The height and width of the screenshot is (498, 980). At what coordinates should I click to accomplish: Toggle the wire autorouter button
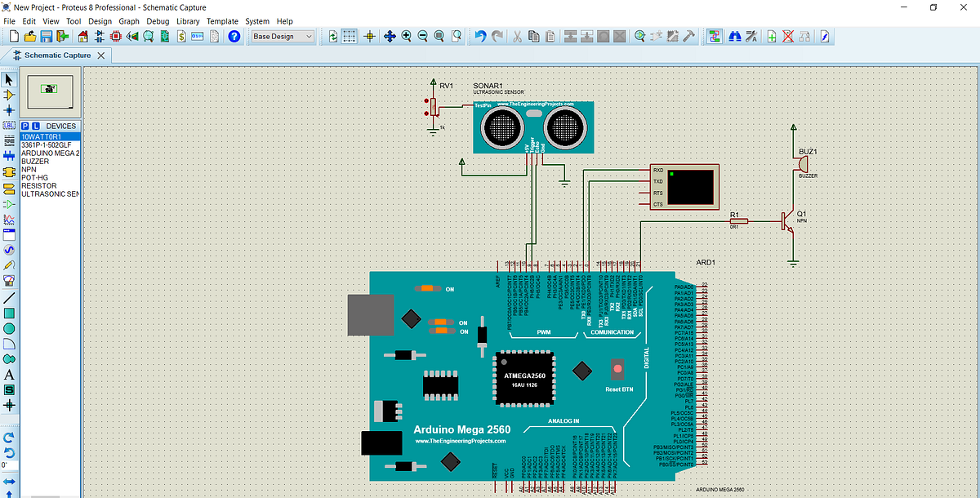[x=714, y=37]
